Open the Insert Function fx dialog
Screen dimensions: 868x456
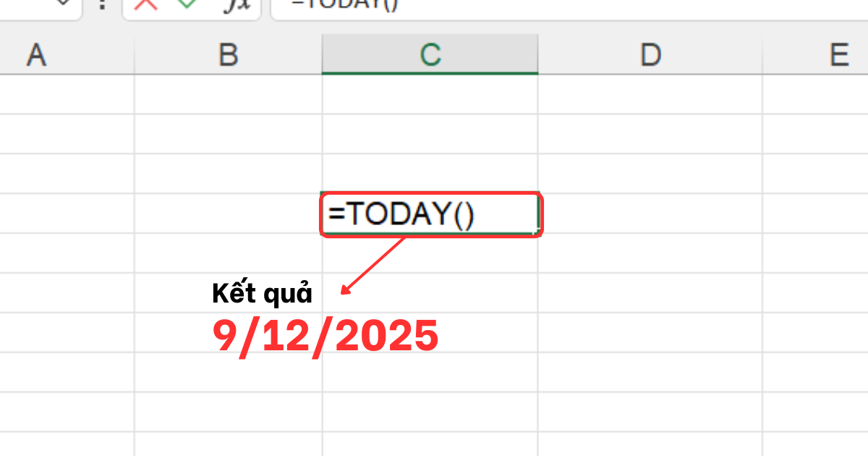235,4
